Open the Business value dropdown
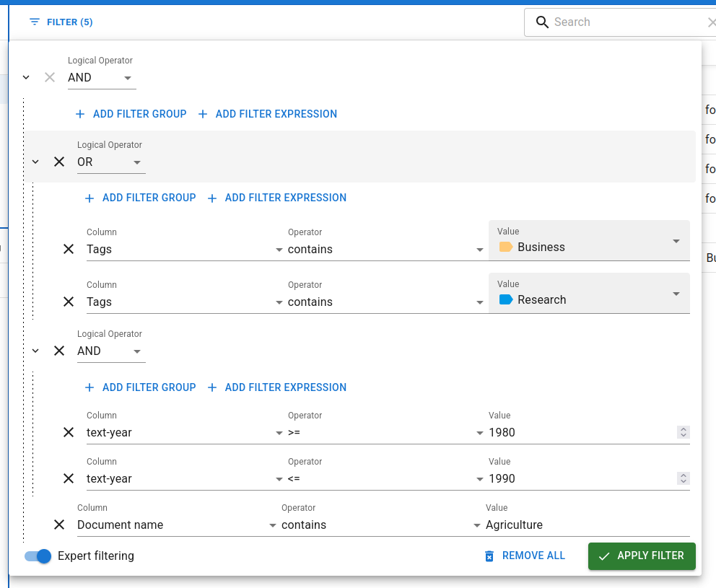Image resolution: width=716 pixels, height=588 pixels. pos(589,241)
